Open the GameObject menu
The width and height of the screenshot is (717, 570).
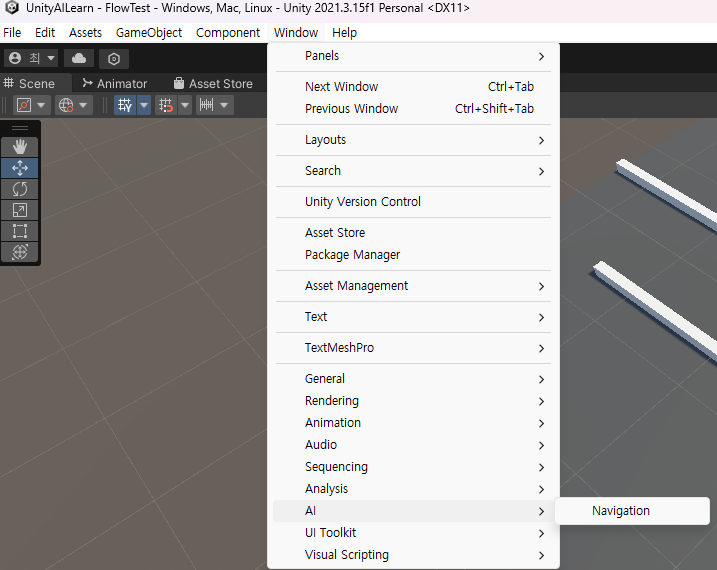pyautogui.click(x=149, y=33)
